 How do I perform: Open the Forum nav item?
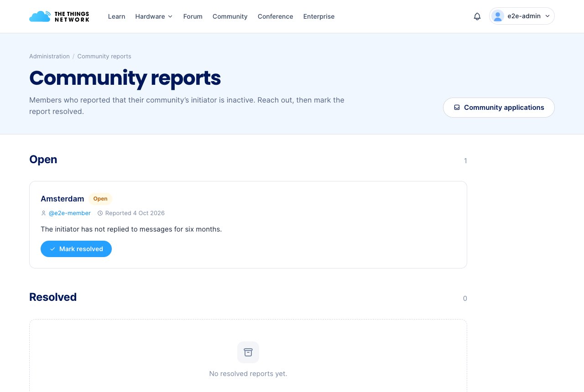point(193,16)
